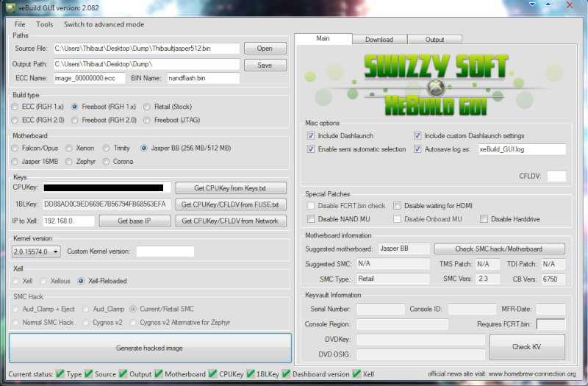Choose Corona motherboard
Image resolution: width=588 pixels, height=386 pixels.
[x=118, y=161]
